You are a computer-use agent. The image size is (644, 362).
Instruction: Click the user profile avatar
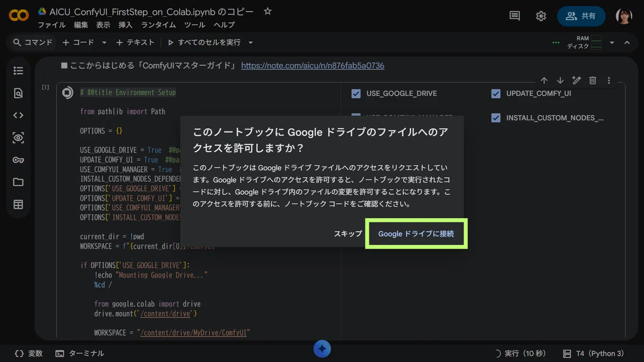(x=624, y=16)
